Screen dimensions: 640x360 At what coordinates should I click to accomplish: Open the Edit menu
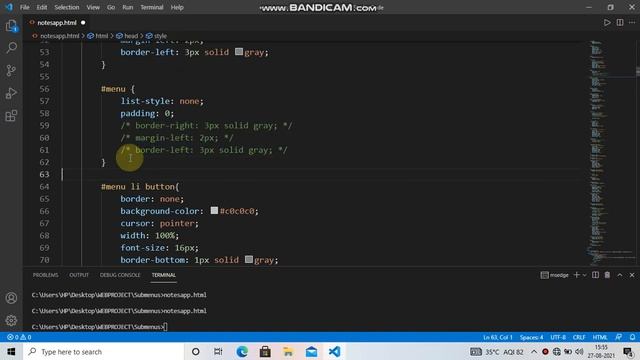(x=42, y=7)
